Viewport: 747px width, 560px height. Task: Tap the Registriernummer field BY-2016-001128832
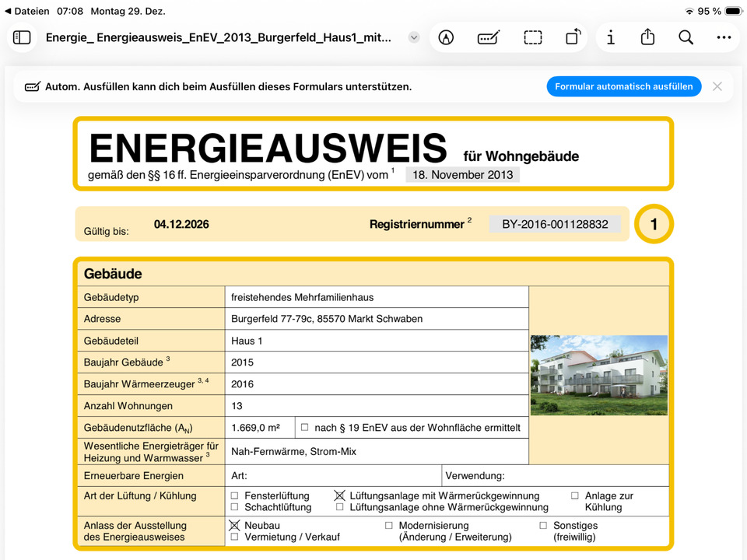[x=555, y=224]
